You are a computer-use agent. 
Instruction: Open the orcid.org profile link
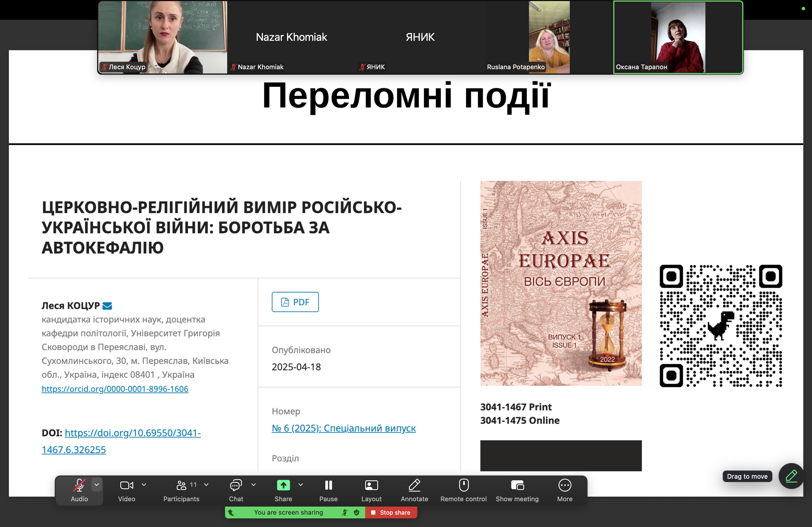(x=115, y=389)
